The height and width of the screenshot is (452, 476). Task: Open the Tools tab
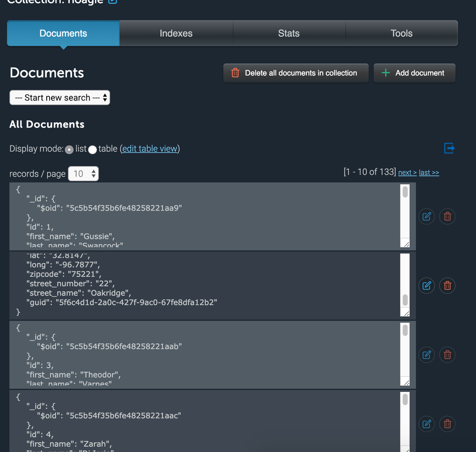(401, 33)
